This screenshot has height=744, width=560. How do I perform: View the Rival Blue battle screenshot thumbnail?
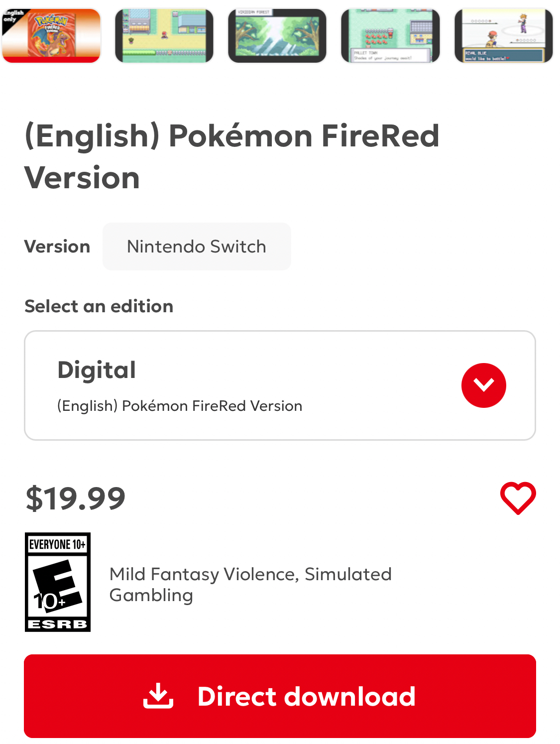coord(503,36)
